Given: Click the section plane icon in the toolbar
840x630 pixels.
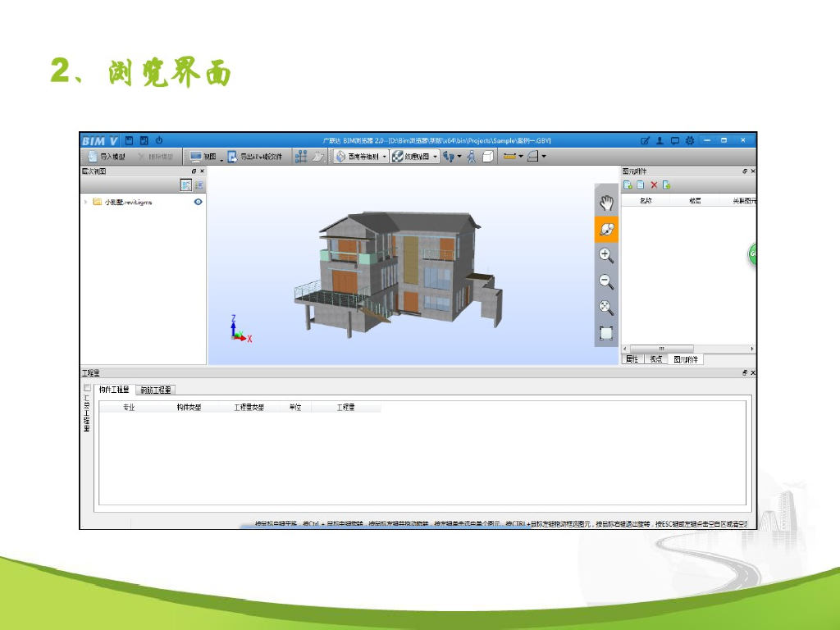Looking at the screenshot, I should [x=532, y=157].
